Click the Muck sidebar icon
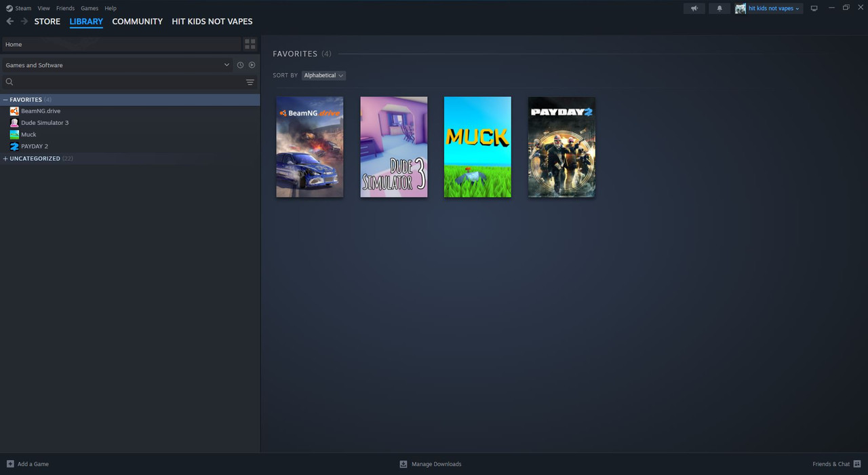 [14, 134]
